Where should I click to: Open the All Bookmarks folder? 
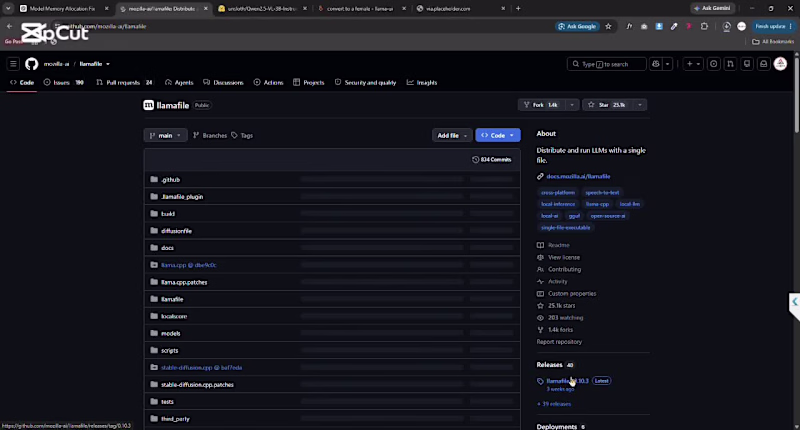[773, 42]
